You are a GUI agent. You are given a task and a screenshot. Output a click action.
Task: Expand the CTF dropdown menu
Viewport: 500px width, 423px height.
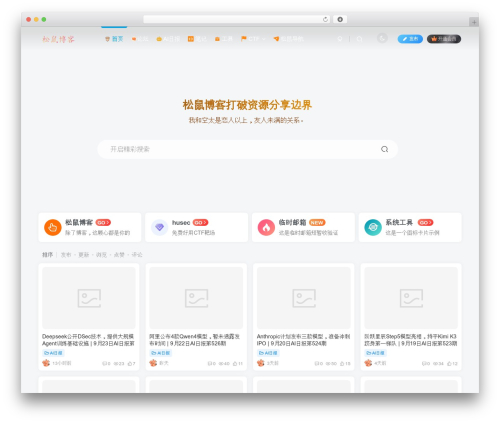click(253, 39)
